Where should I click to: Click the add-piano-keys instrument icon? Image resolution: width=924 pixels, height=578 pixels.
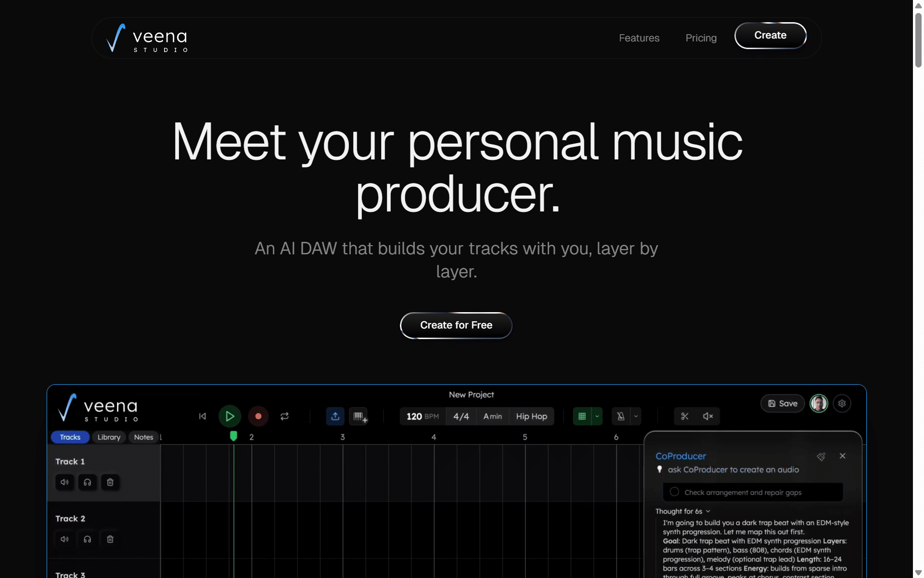359,416
